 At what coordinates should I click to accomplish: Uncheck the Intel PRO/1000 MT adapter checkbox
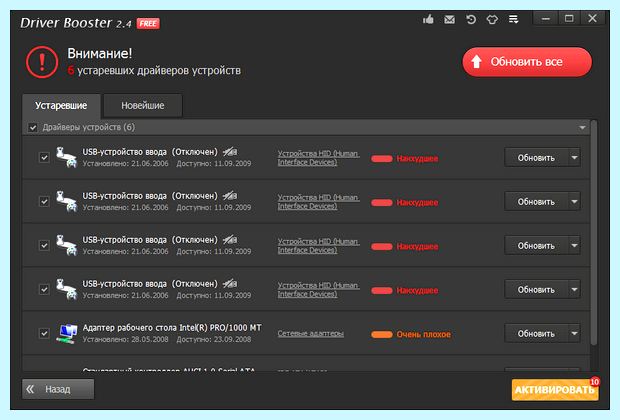44,333
